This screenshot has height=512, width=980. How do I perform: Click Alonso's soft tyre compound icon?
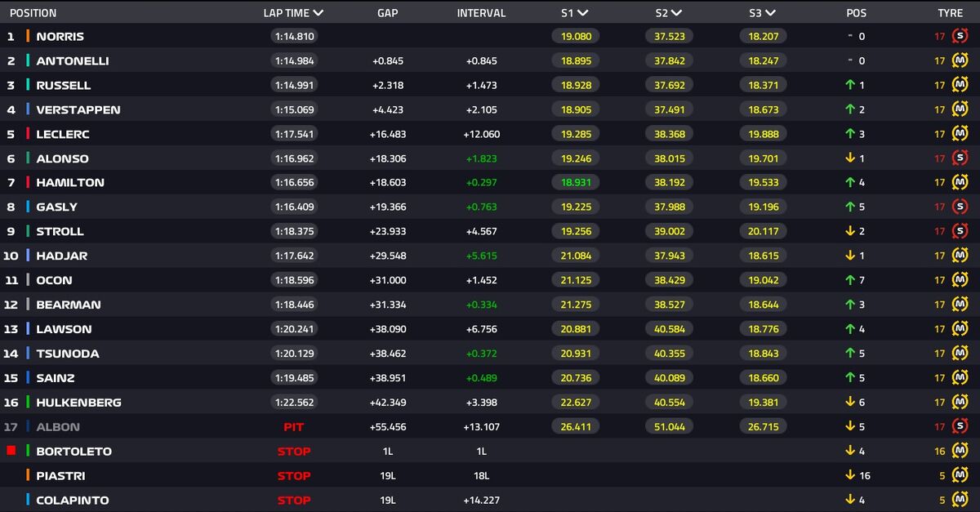pyautogui.click(x=960, y=158)
